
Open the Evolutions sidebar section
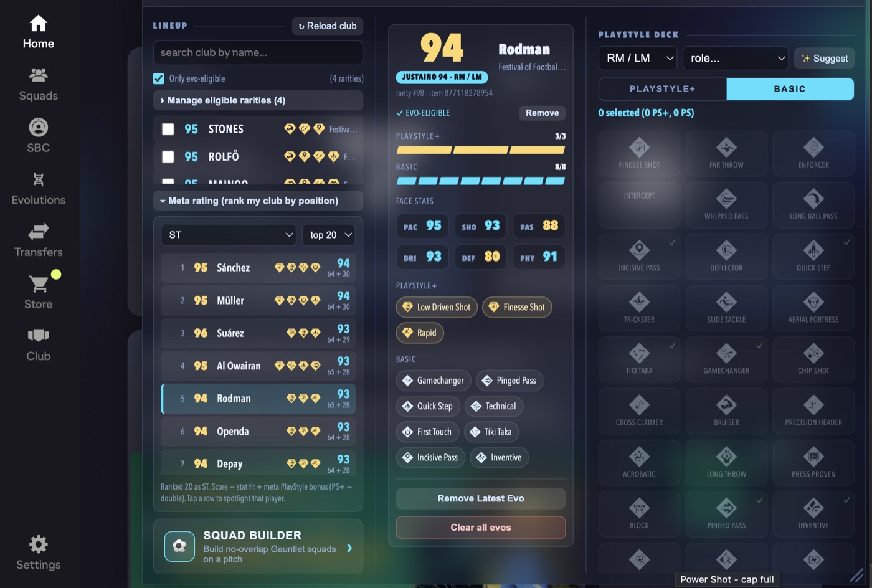click(x=38, y=189)
